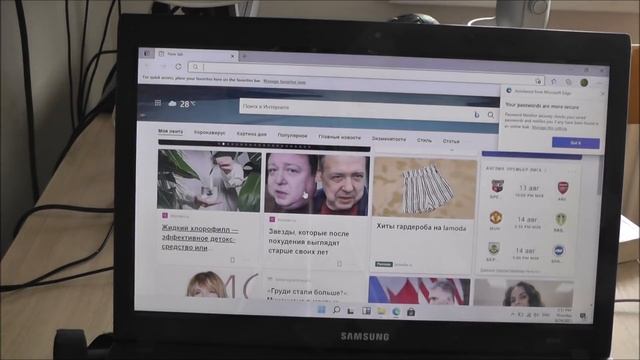
Task: Open the Burnley versus Brighton match row
Action: [x=525, y=253]
